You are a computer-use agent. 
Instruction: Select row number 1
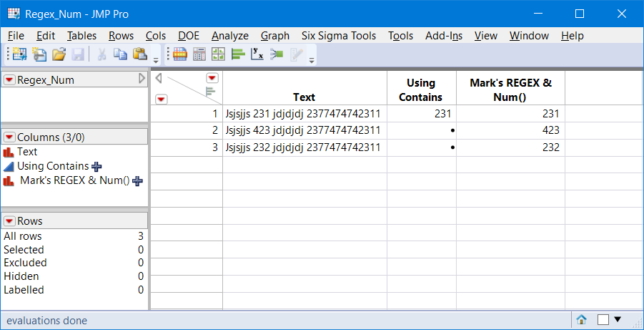click(187, 114)
